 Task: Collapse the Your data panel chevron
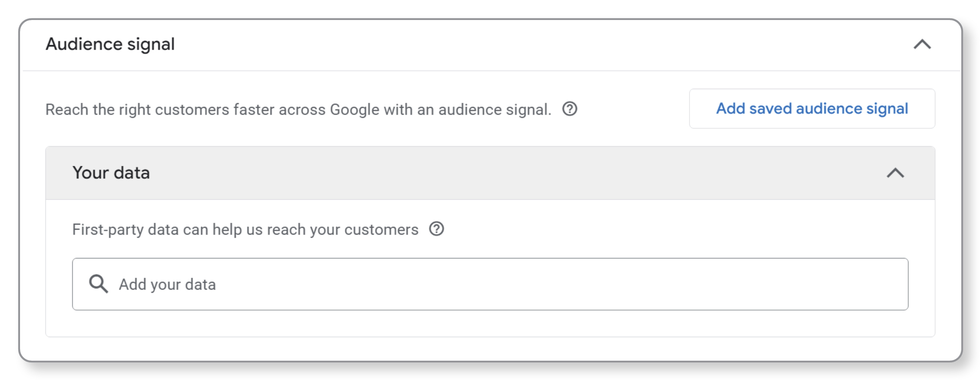click(x=896, y=173)
